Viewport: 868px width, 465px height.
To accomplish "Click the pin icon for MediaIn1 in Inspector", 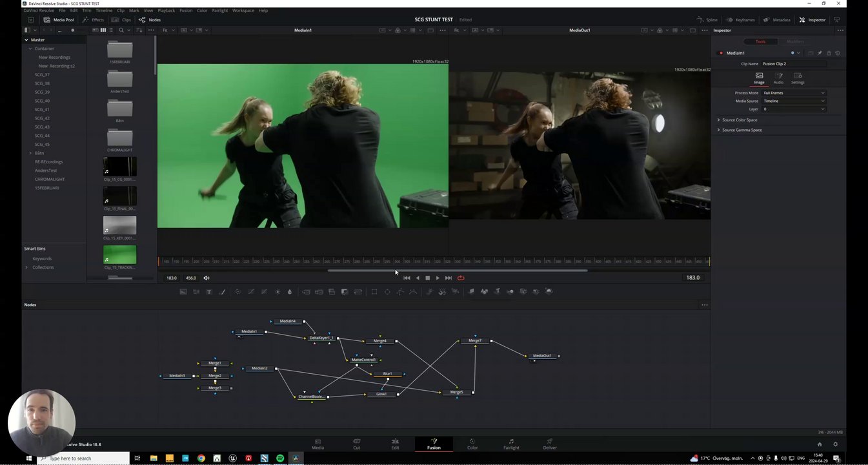I will 820,53.
